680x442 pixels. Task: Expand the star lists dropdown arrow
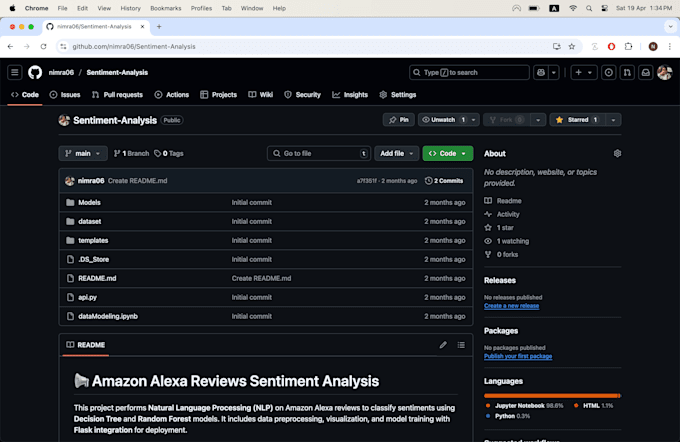(x=613, y=120)
